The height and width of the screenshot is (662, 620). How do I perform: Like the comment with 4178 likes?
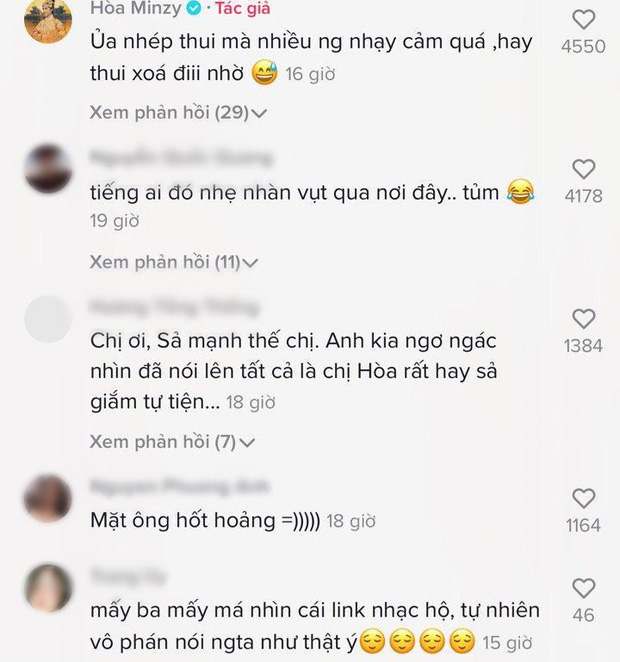583,169
